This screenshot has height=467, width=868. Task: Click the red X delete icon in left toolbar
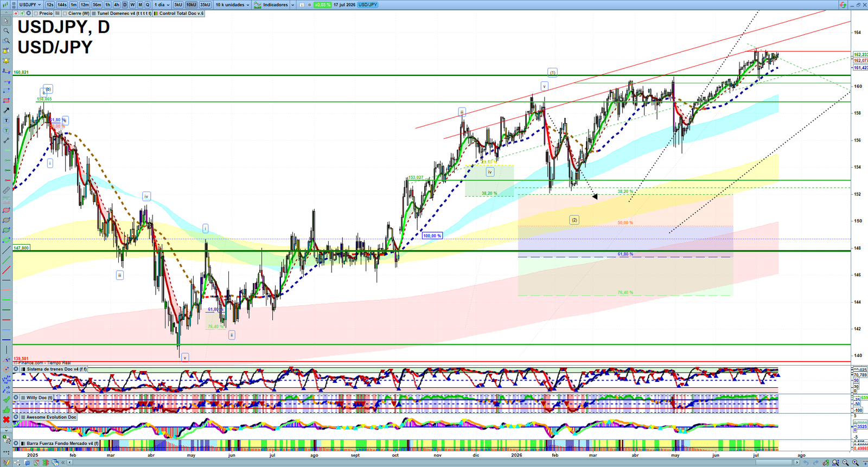click(7, 419)
